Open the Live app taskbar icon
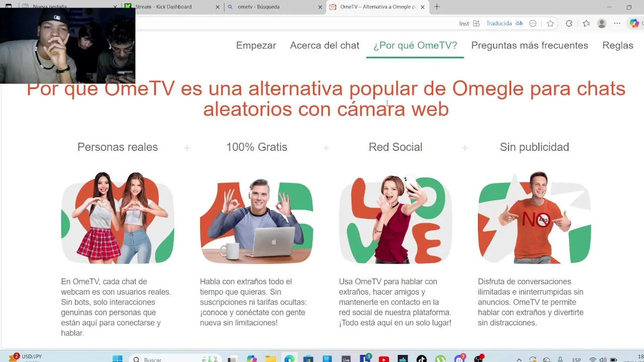This screenshot has height=362, width=644. tap(346, 359)
